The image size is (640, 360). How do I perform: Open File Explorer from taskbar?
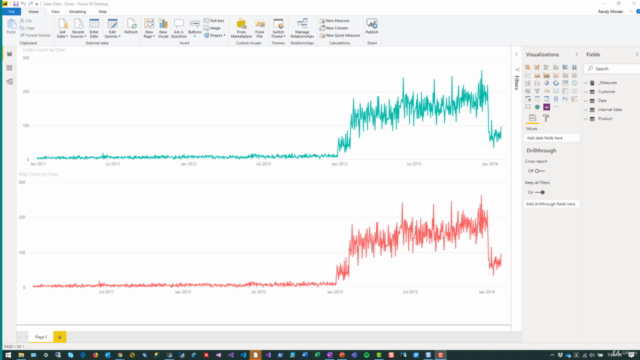click(x=21, y=355)
